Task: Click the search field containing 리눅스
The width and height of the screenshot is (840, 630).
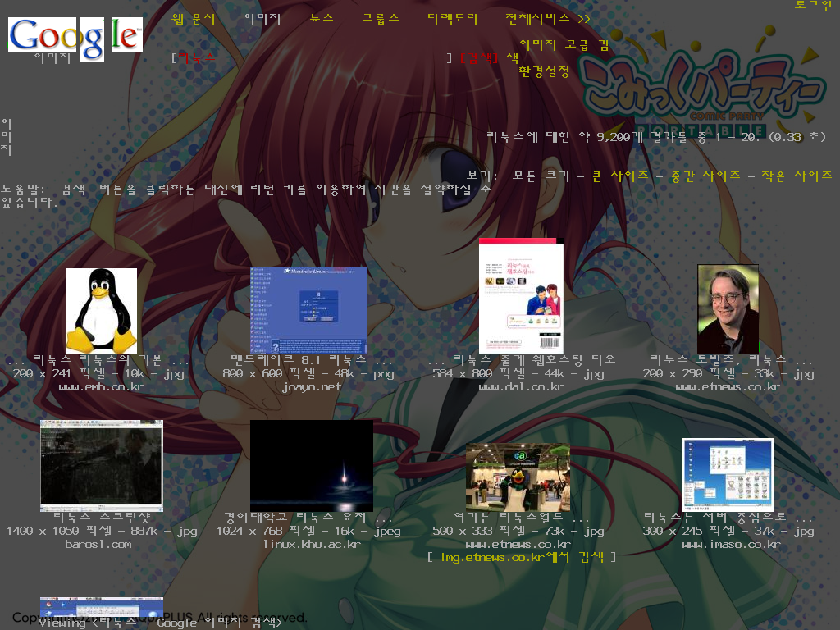Action: click(x=312, y=58)
